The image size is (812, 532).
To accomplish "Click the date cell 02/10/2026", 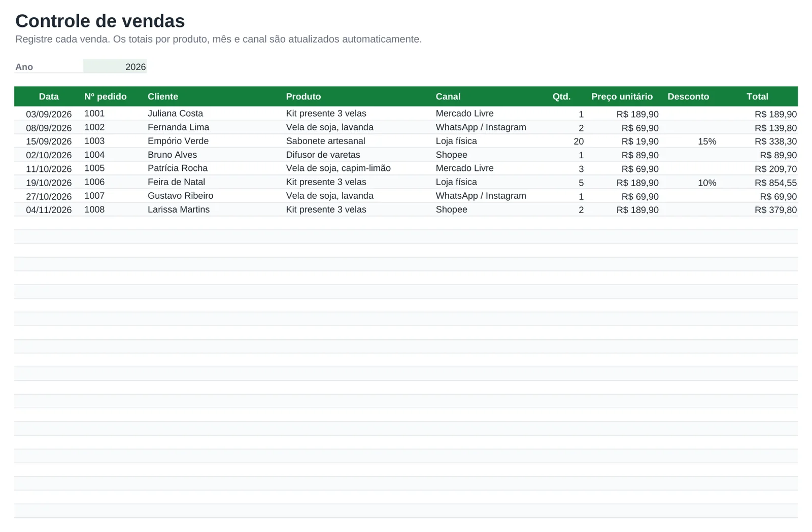I will 49,155.
